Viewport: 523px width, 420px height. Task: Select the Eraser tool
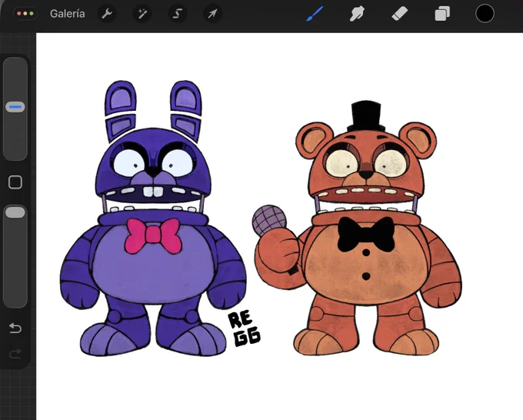(400, 14)
